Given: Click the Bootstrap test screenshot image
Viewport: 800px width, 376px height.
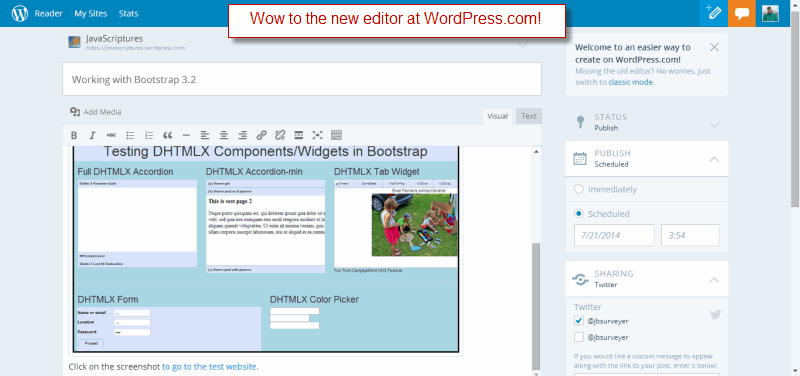Looking at the screenshot, I should 266,249.
